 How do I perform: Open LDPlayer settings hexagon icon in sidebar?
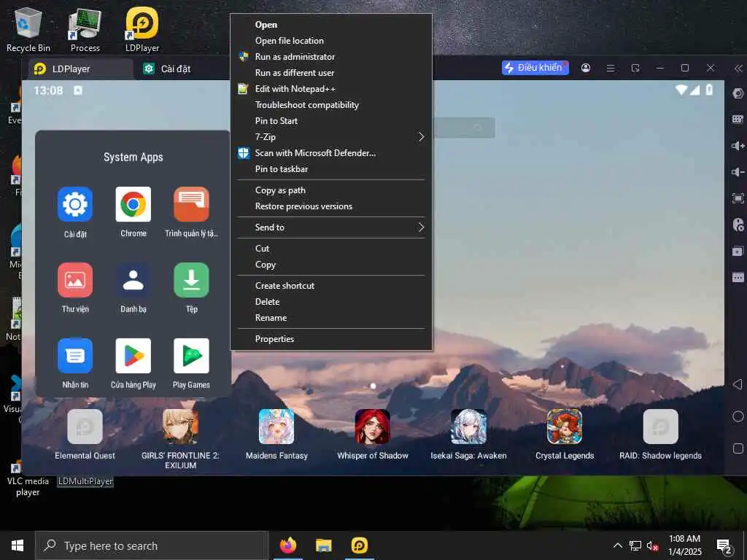[738, 93]
